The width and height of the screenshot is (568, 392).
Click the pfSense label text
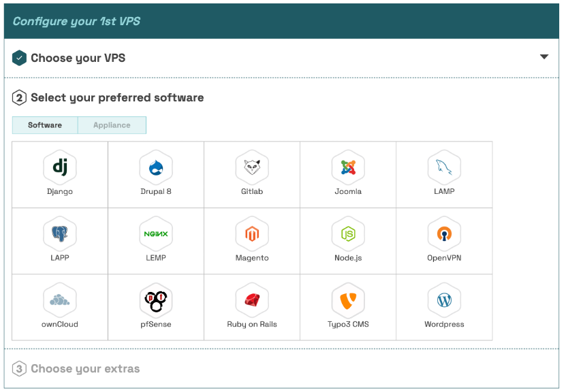click(x=156, y=325)
